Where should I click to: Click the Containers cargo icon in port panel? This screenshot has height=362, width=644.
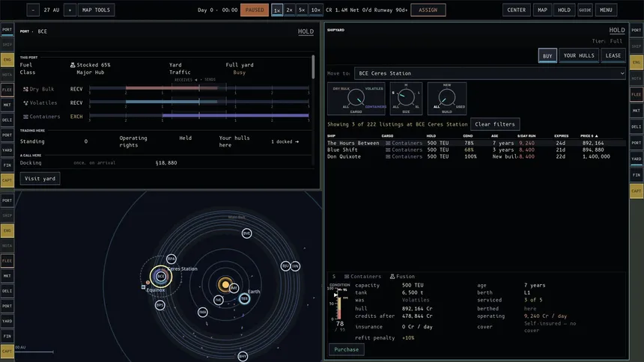[x=25, y=117]
